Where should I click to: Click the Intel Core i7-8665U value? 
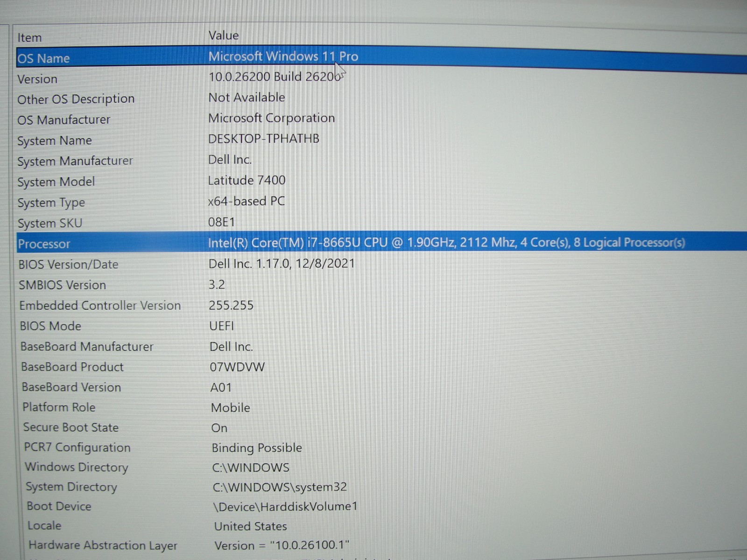tap(446, 243)
